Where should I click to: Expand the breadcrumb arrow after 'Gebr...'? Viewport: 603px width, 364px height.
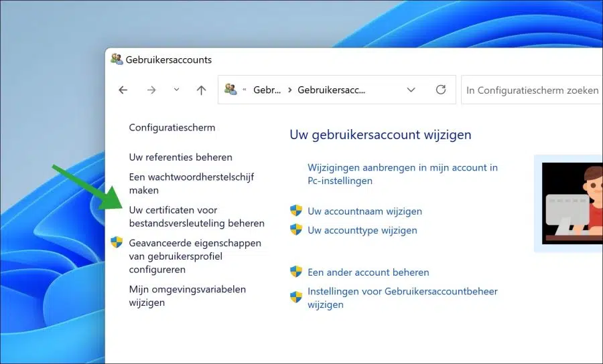click(289, 90)
